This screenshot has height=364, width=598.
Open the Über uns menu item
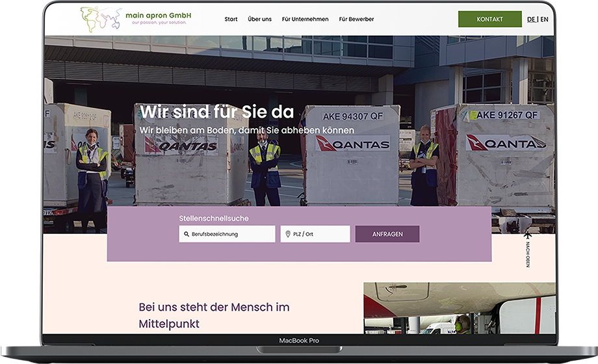coord(260,19)
